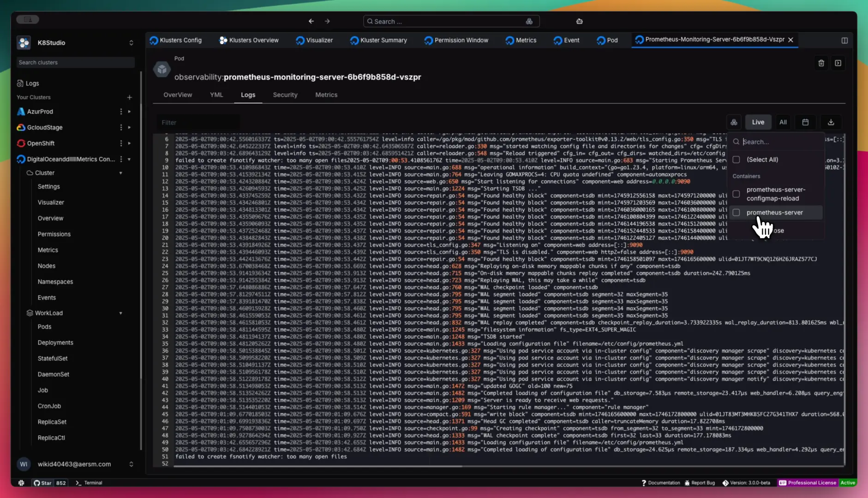
Task: Click the horizontal log scrollbar
Action: (317, 466)
